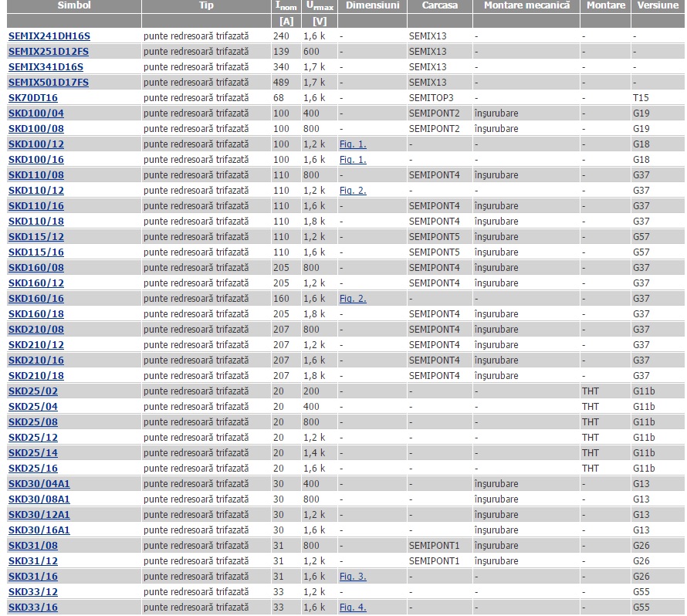Image resolution: width=687 pixels, height=616 pixels.
Task: Open the SKD160/08 product link
Action: [36, 268]
